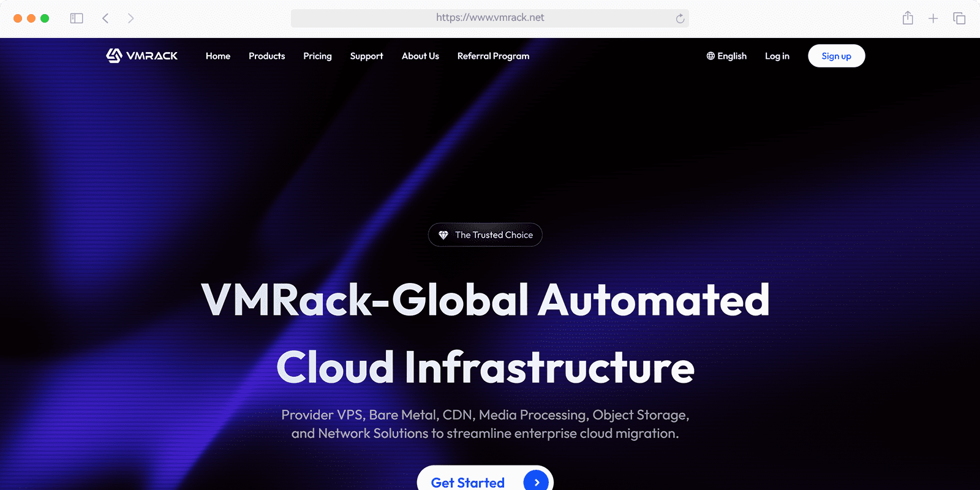This screenshot has height=490, width=980.
Task: Click the blue arrow circle on Get Started
Action: 536,482
